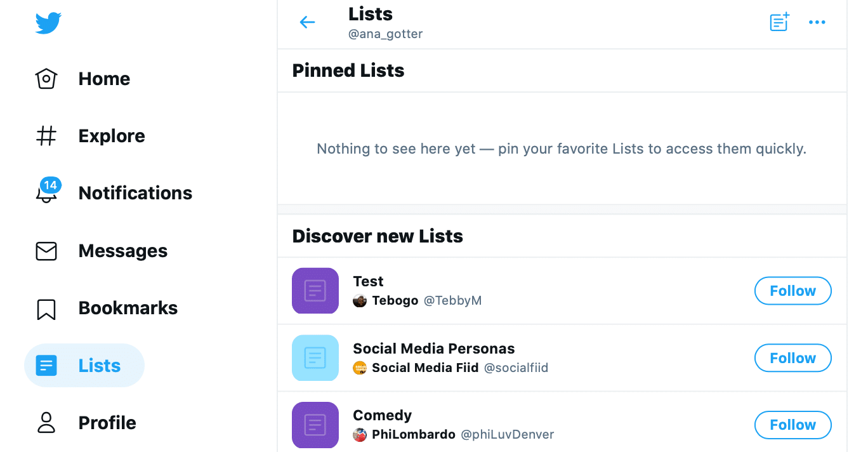Open the Notifications bell with 14 badge

click(47, 191)
